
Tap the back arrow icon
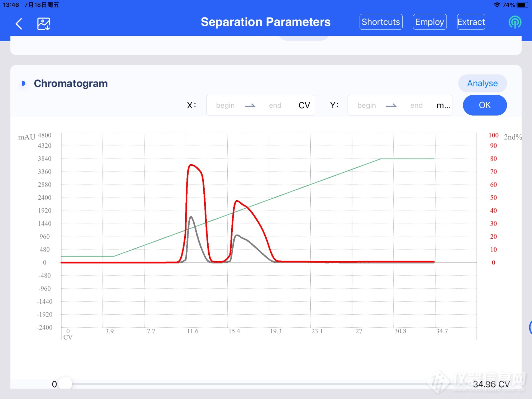point(19,24)
